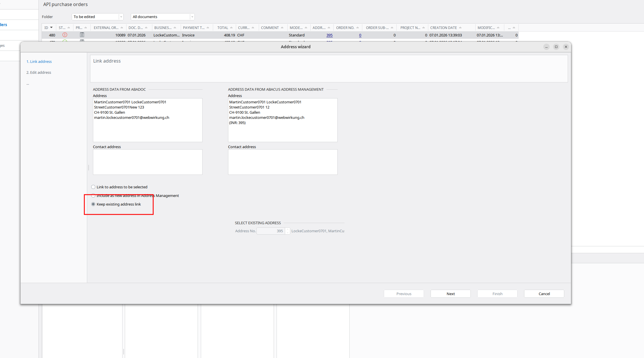Click the Cancel button
Screen dimensions: 644x358
[544, 294]
